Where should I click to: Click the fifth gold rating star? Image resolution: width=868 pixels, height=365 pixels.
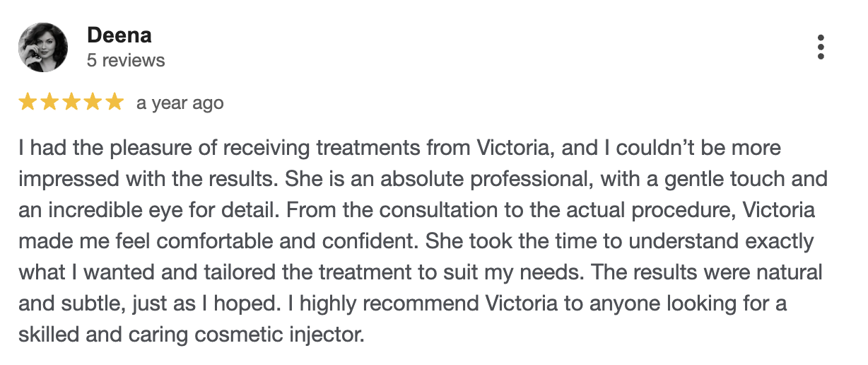pos(115,103)
